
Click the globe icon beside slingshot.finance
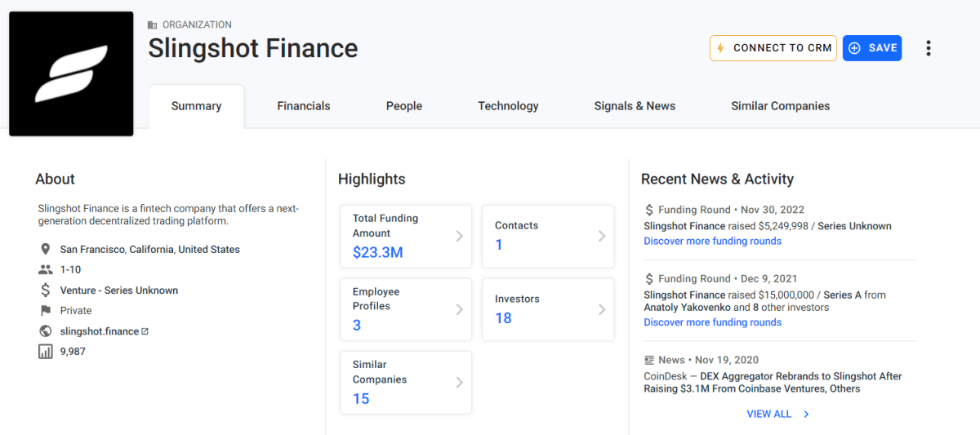pos(45,331)
